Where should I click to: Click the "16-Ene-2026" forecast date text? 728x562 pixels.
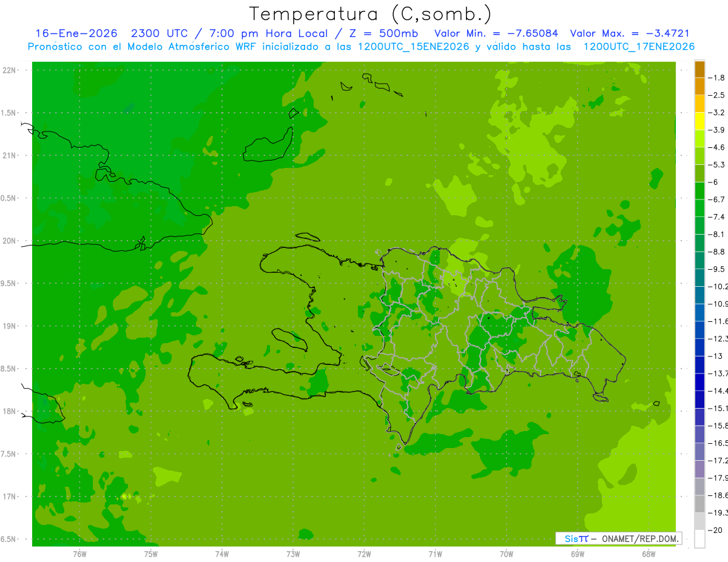click(x=76, y=33)
